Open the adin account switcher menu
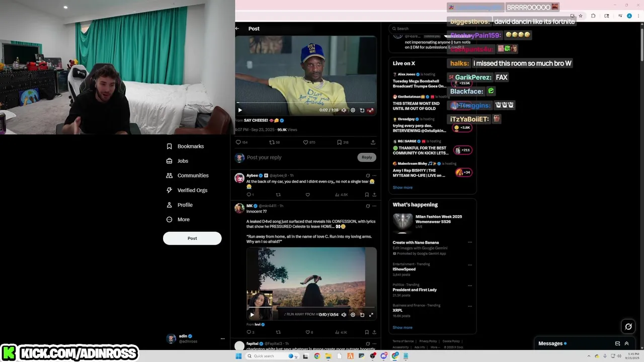The height and width of the screenshot is (362, 644). [x=195, y=338]
